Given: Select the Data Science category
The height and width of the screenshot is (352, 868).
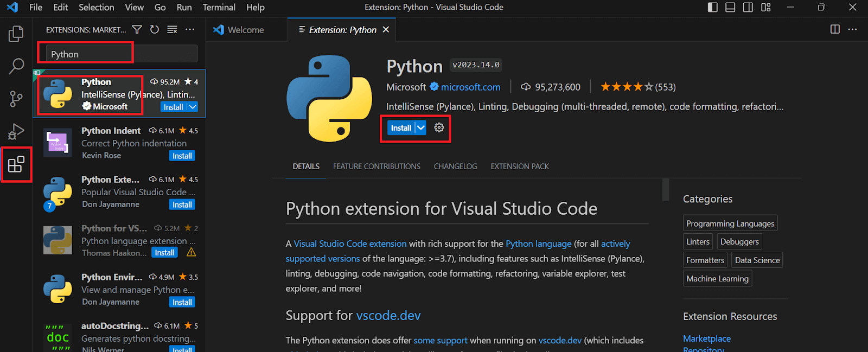Looking at the screenshot, I should pos(757,260).
